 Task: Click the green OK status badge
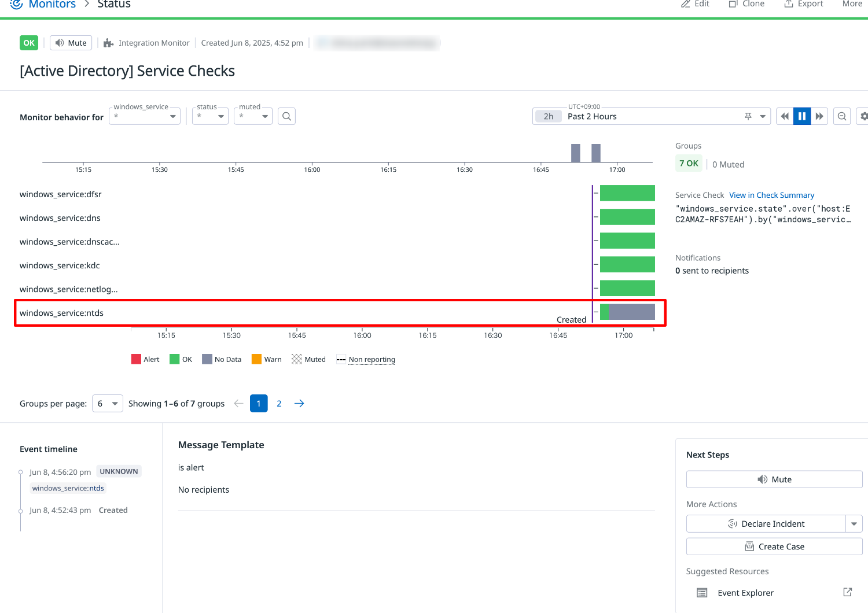[29, 43]
